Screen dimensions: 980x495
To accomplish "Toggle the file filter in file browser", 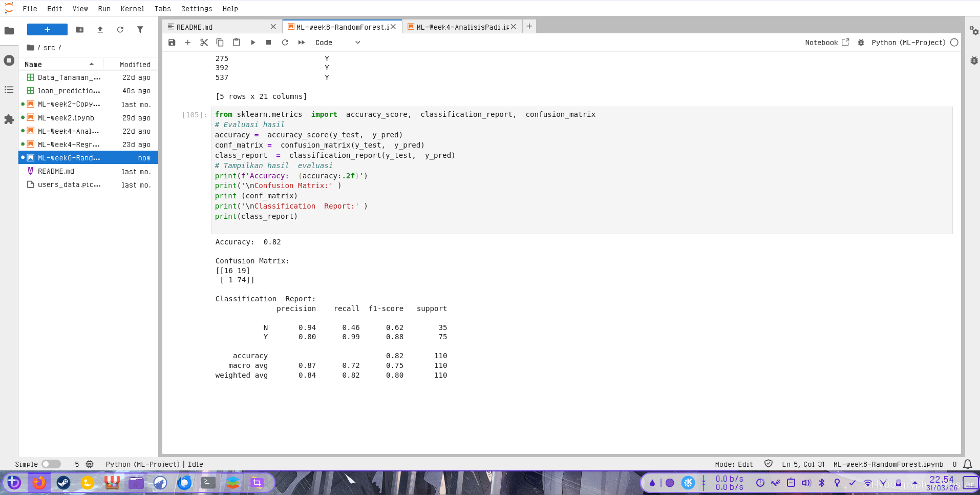I will pyautogui.click(x=140, y=30).
